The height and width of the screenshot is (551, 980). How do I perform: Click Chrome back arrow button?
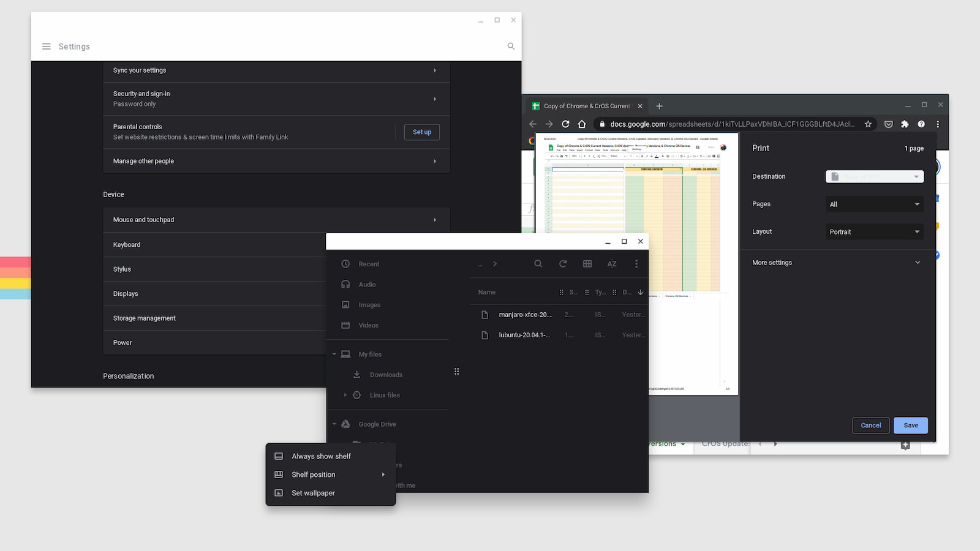click(533, 124)
